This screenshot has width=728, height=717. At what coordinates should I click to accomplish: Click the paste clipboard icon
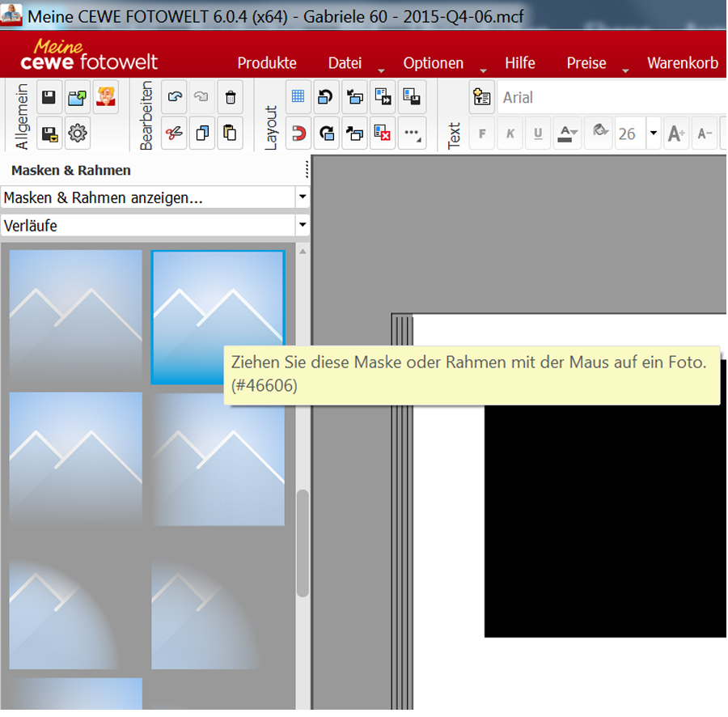click(230, 134)
